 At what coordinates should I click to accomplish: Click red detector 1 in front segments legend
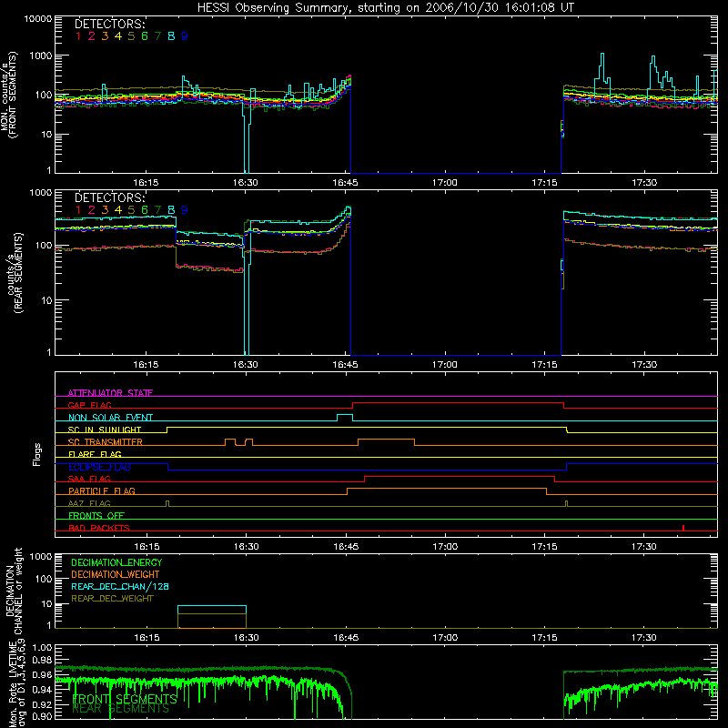click(78, 36)
